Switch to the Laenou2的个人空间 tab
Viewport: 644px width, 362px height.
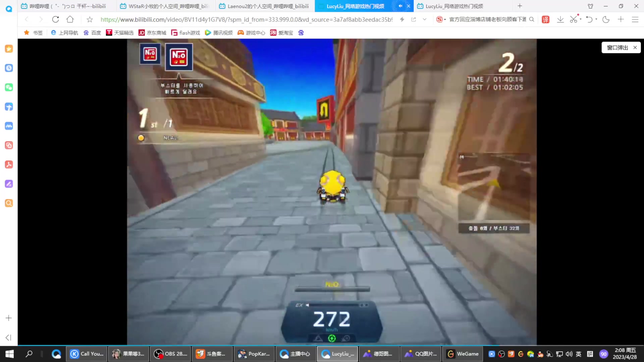(x=265, y=6)
